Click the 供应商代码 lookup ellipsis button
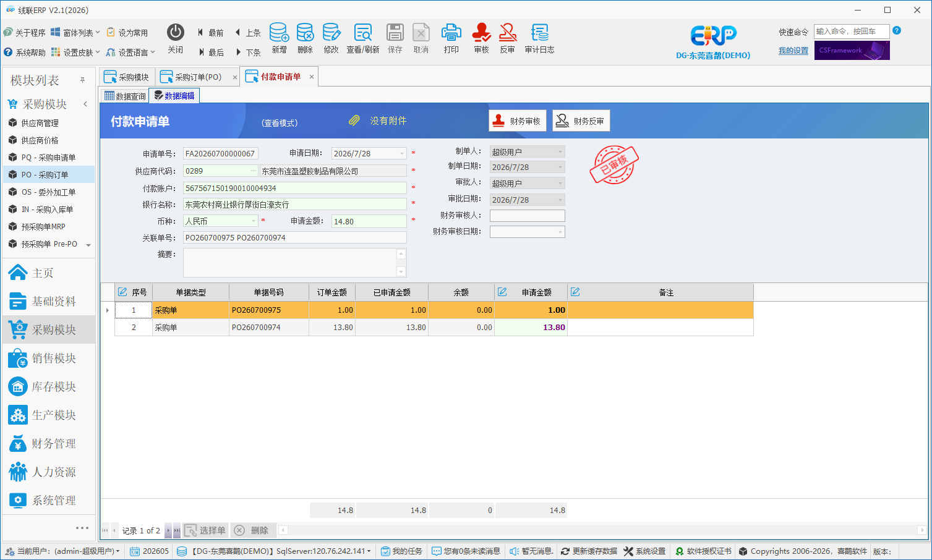 254,171
